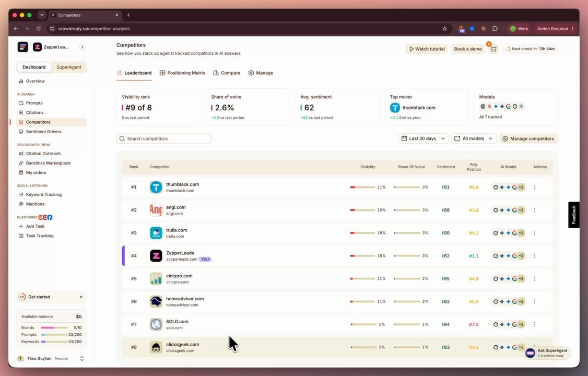Switch to the Competitors browser tab
This screenshot has height=376, width=588.
click(85, 15)
